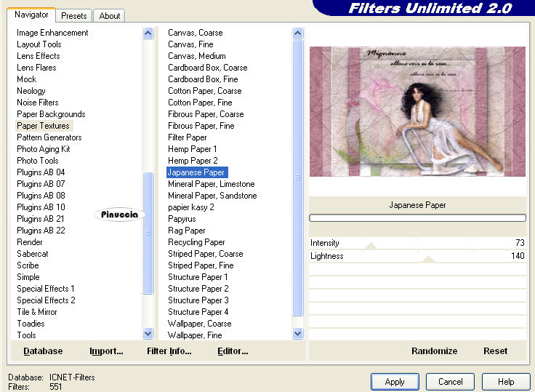Switch to the Presets tab

pyautogui.click(x=73, y=16)
